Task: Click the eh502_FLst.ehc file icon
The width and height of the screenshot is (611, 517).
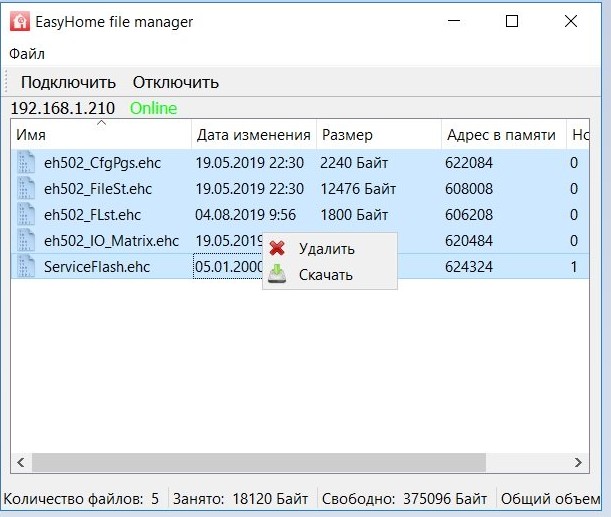Action: pyautogui.click(x=26, y=214)
